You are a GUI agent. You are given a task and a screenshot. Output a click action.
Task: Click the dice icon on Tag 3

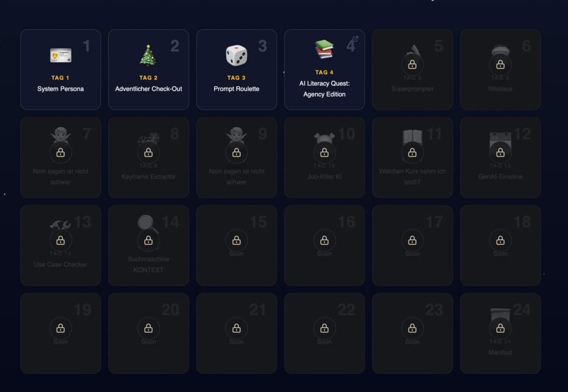pos(236,55)
